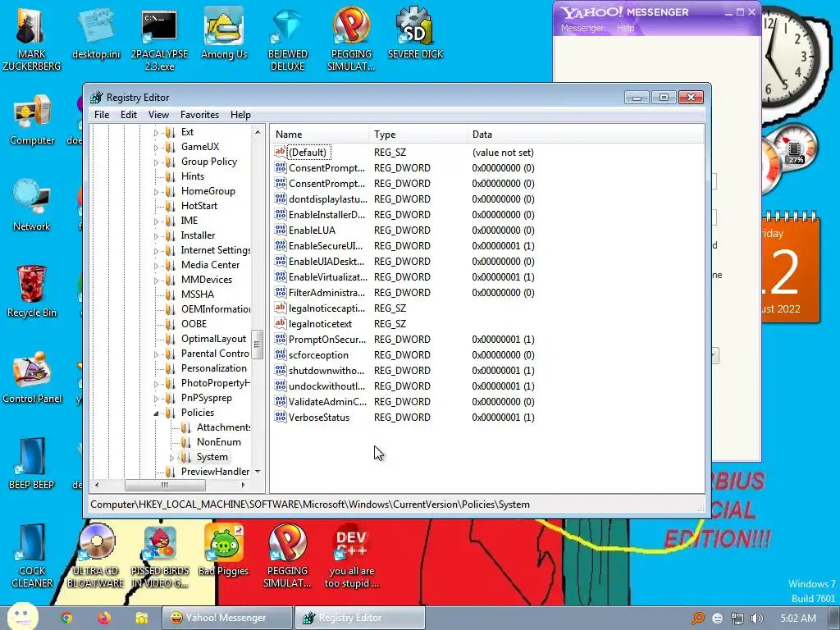Select the scforceoption value
This screenshot has height=630, width=840.
coord(318,354)
